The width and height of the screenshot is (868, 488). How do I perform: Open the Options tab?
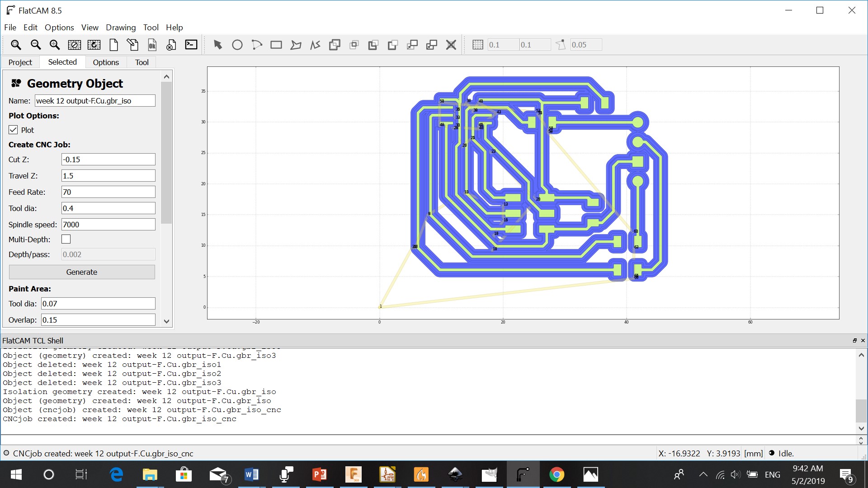click(x=106, y=62)
